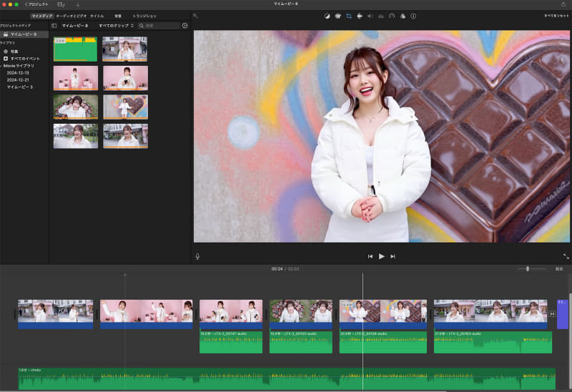Open timeline 設定 settings button

click(559, 269)
